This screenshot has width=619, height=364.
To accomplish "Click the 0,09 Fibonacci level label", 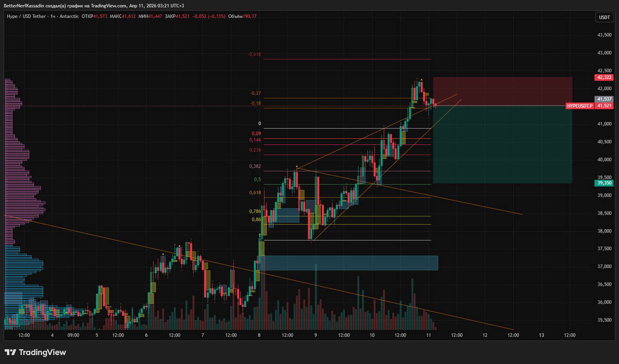I will (256, 134).
